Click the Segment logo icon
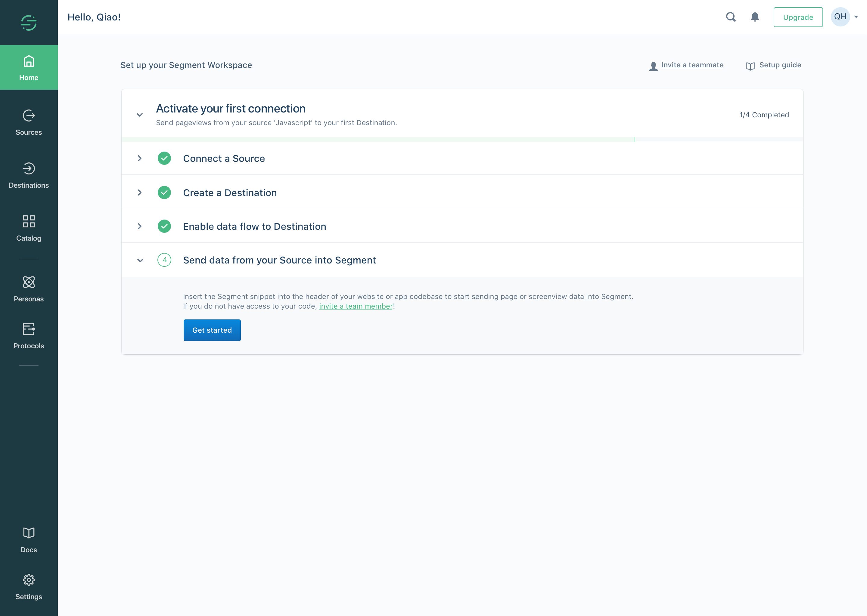Screen dimensions: 867x616 29,23
